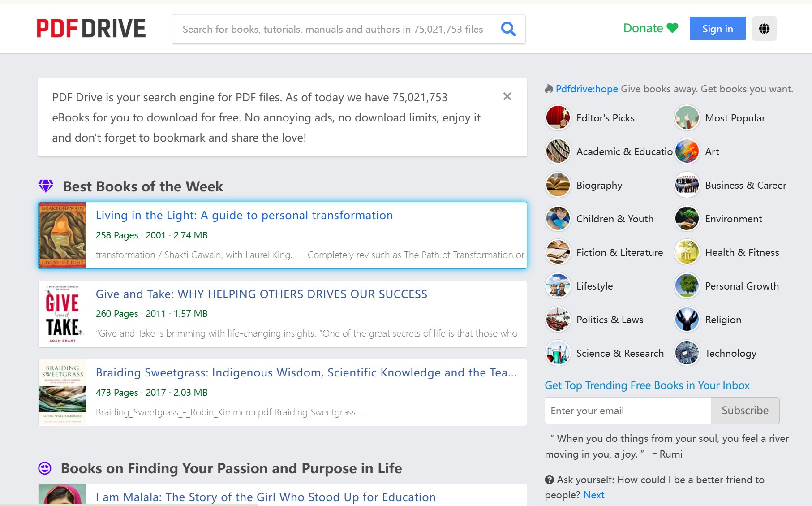Select the Politics & Laws category label

click(x=610, y=320)
